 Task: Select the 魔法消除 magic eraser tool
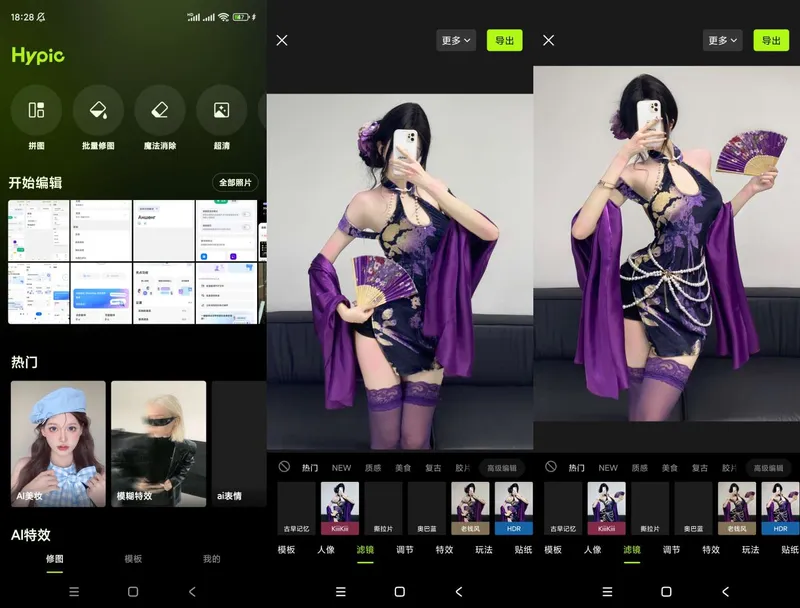(x=160, y=111)
